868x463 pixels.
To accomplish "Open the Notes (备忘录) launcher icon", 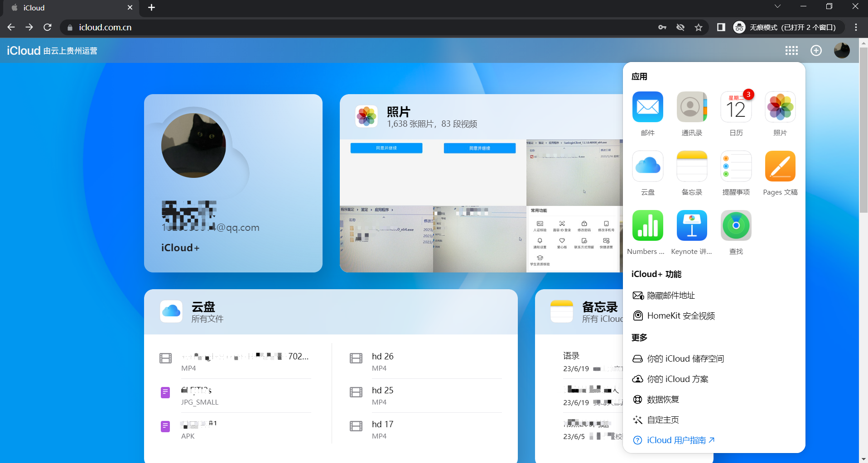I will [x=692, y=166].
